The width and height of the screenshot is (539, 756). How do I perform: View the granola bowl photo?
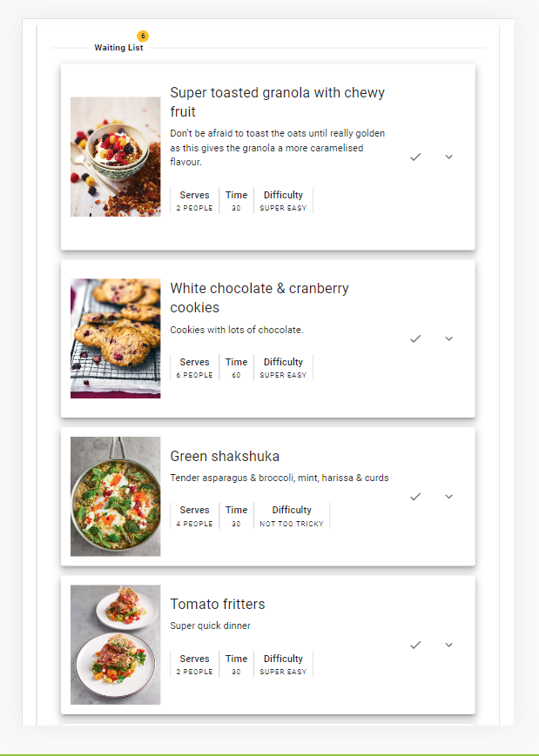(x=115, y=157)
